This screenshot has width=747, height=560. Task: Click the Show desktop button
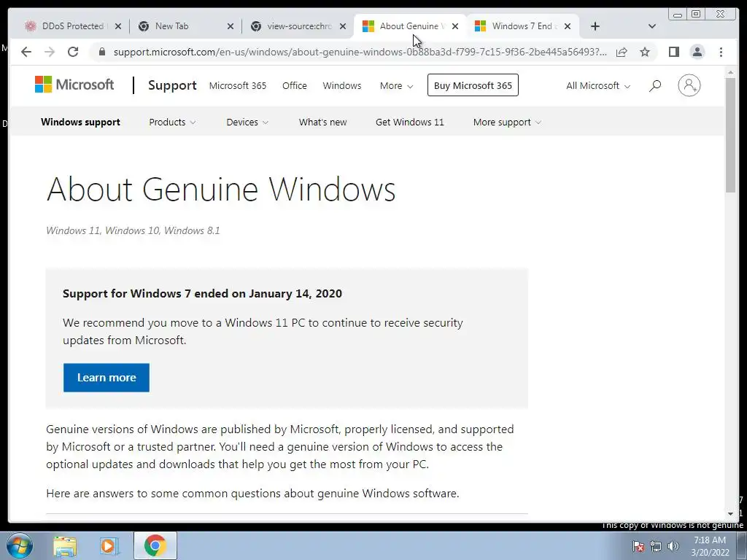click(x=742, y=545)
